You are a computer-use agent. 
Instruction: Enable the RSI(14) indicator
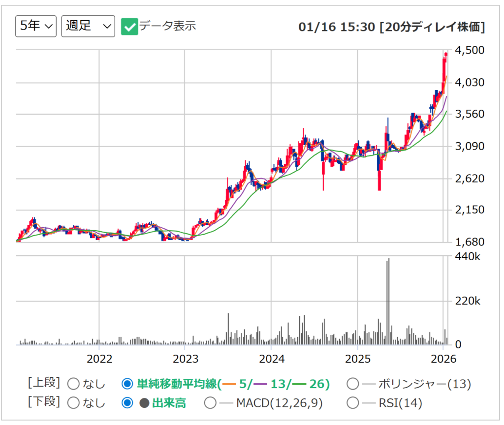[x=353, y=402]
